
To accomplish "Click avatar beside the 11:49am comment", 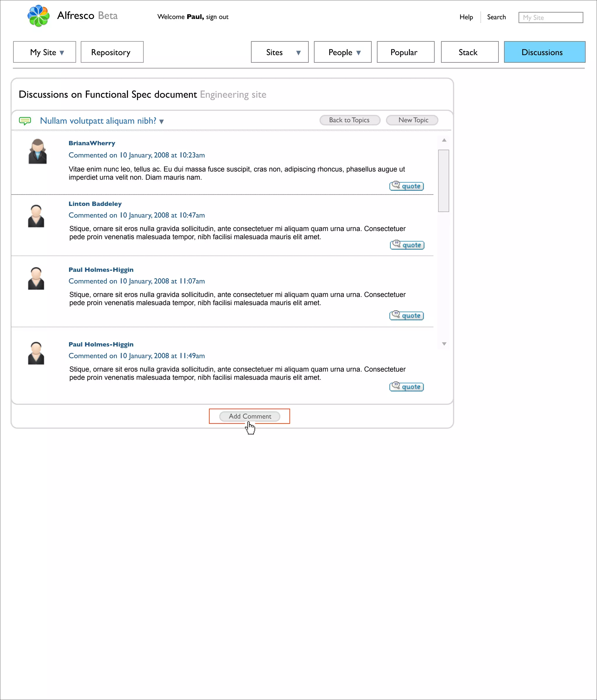I will (x=36, y=353).
